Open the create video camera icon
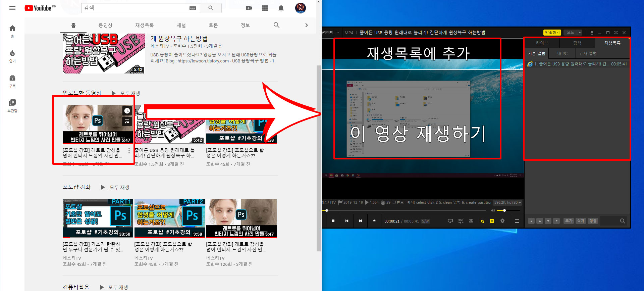 pyautogui.click(x=249, y=8)
